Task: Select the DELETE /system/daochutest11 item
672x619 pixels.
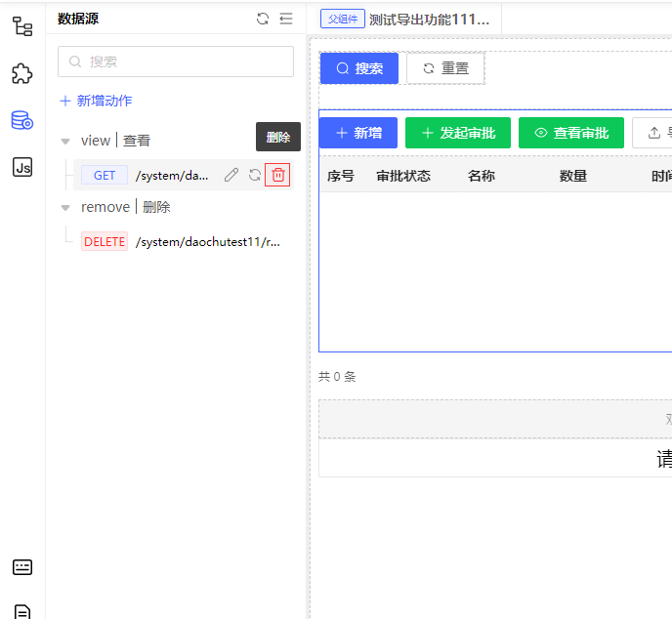Action: point(181,242)
